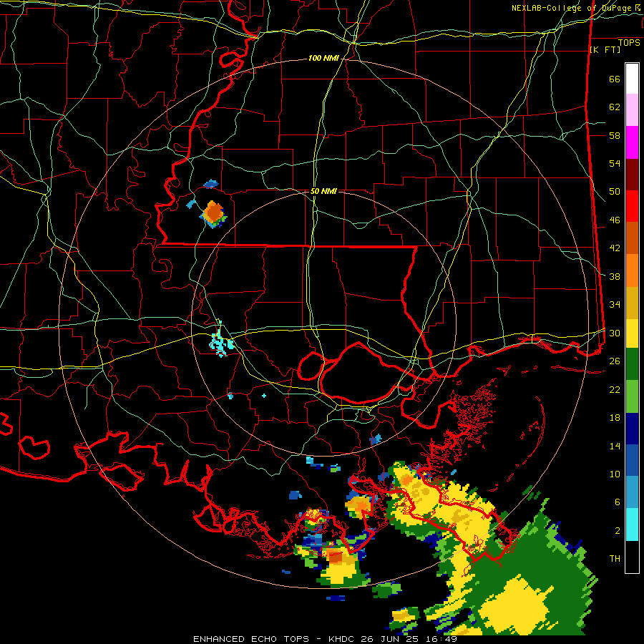Click the white swatch in the TOPS legend

tap(632, 79)
